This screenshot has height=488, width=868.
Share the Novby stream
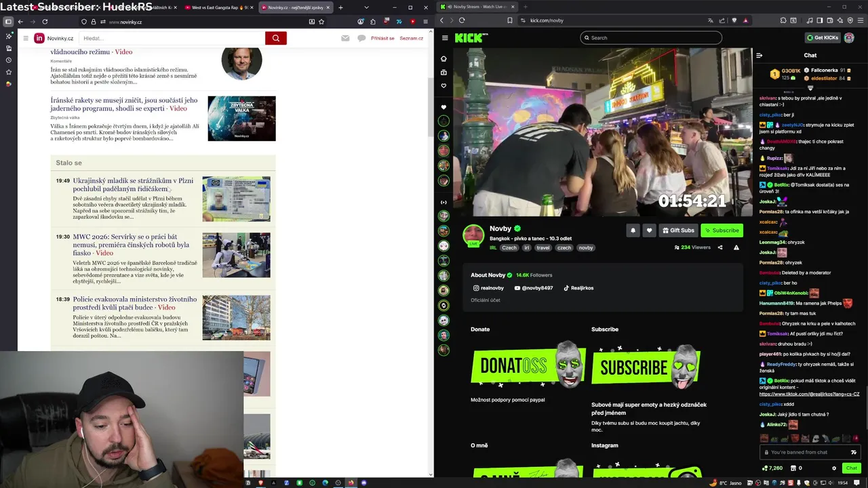click(x=720, y=247)
